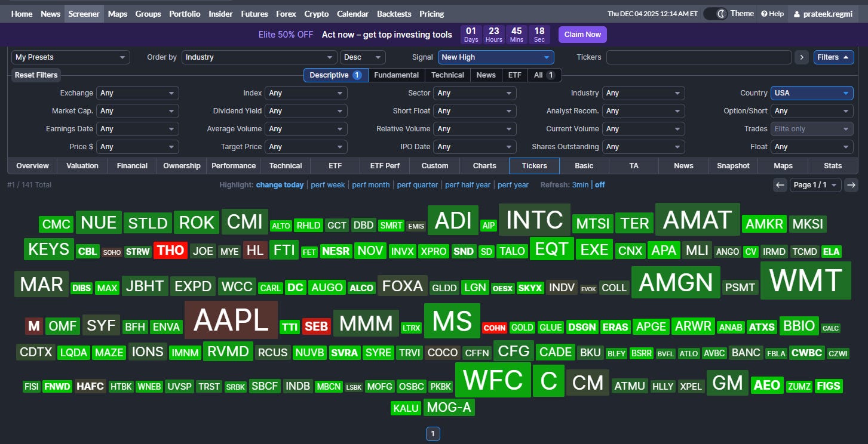Image resolution: width=868 pixels, height=444 pixels.
Task: Open the ADI ticker tile
Action: [x=453, y=220]
